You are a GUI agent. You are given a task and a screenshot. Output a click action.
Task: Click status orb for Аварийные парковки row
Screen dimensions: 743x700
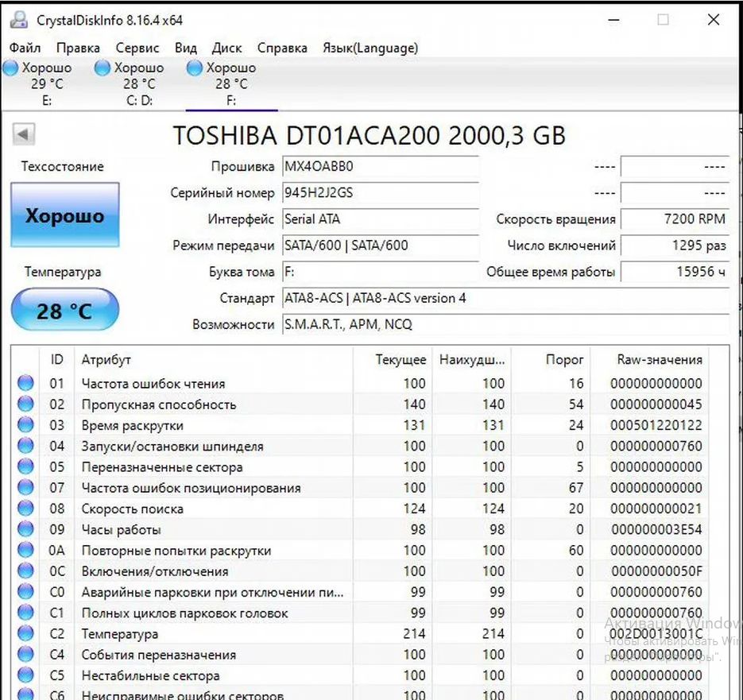click(25, 591)
